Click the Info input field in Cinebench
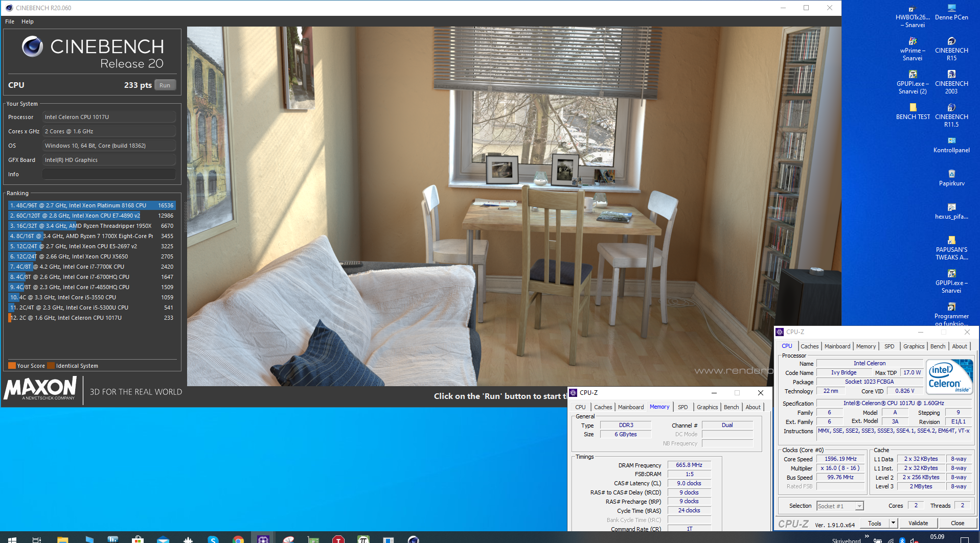Viewport: 980px width, 543px height. point(109,174)
